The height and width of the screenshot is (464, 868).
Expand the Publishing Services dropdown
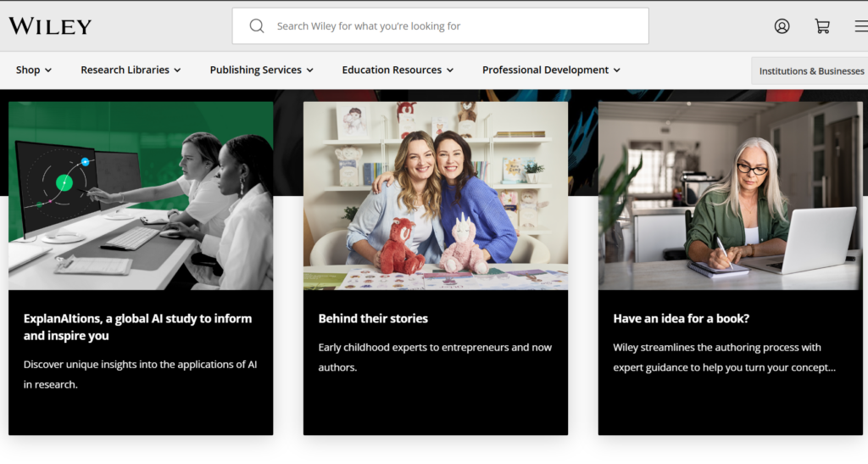(261, 70)
